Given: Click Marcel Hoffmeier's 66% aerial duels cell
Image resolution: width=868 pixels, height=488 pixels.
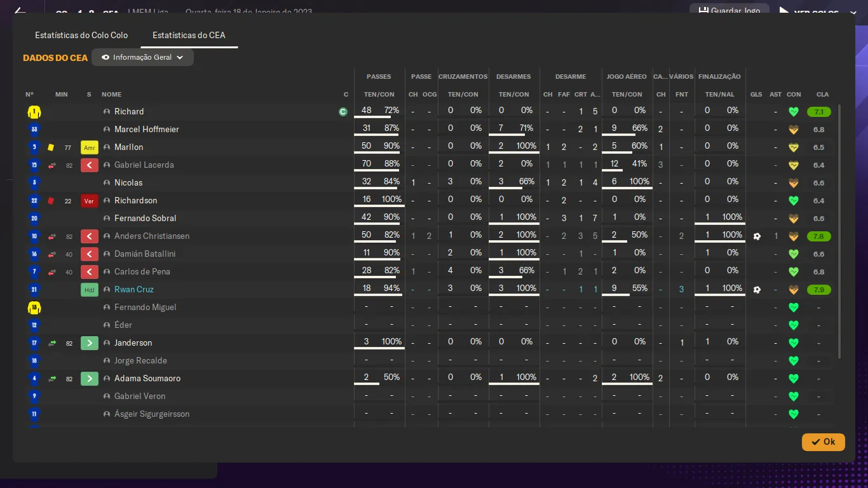Looking at the screenshot, I should click(640, 128).
